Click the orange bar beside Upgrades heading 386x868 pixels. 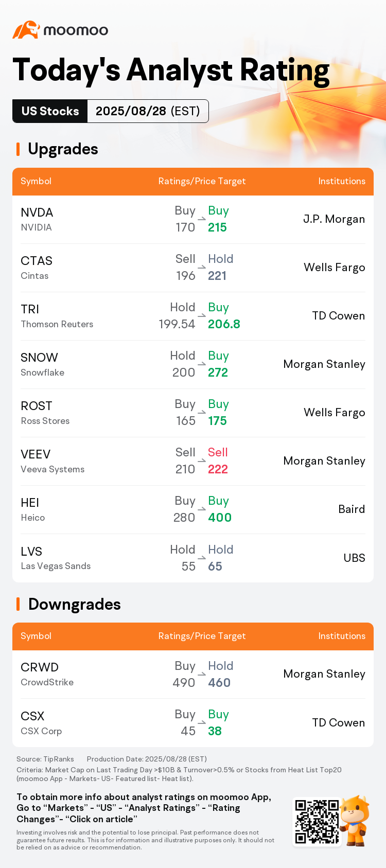[x=18, y=149]
